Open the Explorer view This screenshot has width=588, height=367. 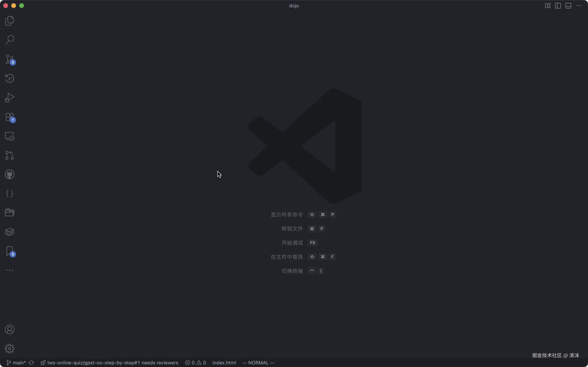click(9, 21)
